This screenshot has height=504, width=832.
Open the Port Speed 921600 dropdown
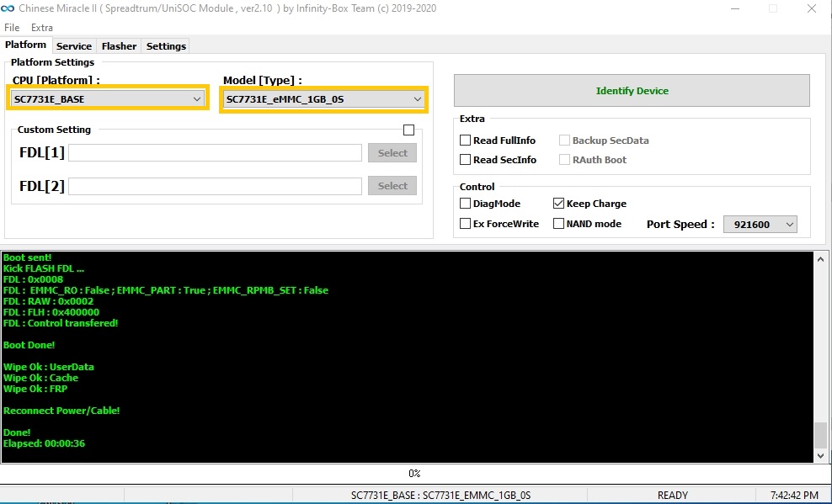click(x=760, y=224)
